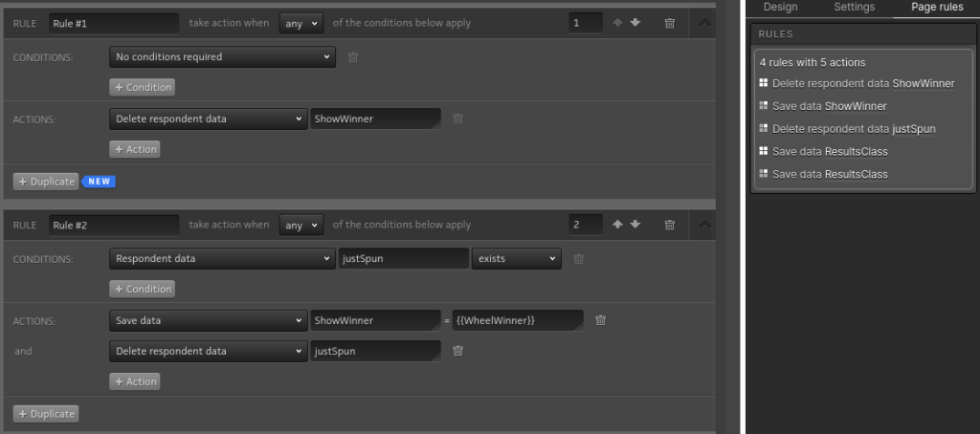The height and width of the screenshot is (434, 980).
Task: Move Rule #1 down with the arrow
Action: [x=635, y=23]
